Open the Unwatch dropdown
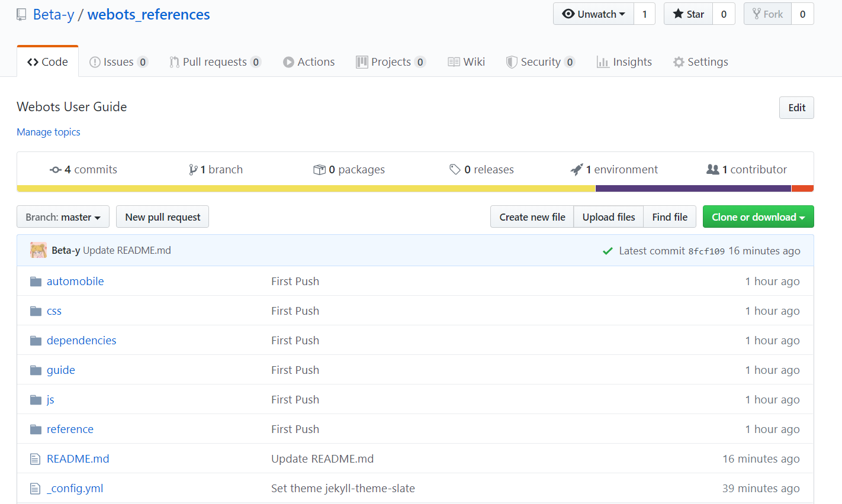Screen dimensions: 842x504 coord(593,14)
